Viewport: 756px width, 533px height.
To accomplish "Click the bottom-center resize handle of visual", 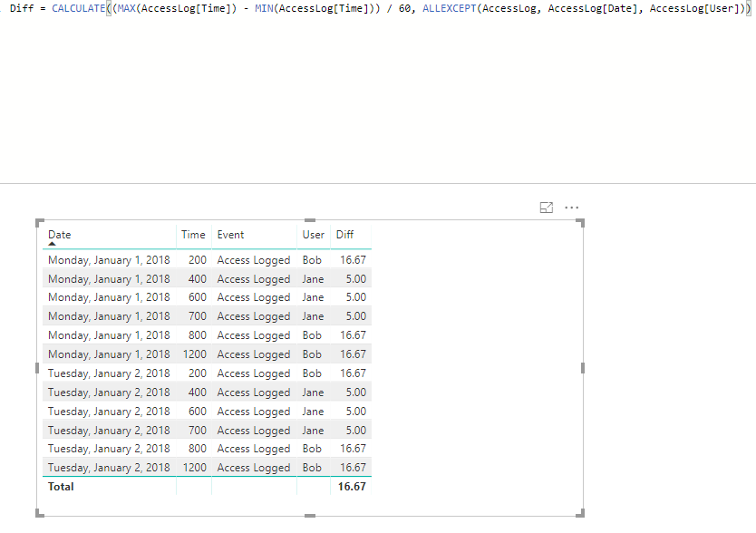I will point(310,516).
